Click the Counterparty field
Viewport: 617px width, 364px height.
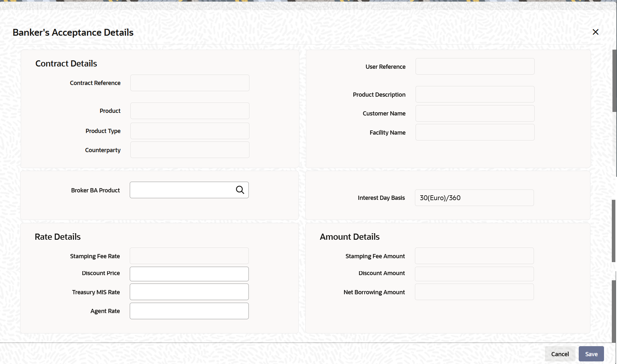190,150
